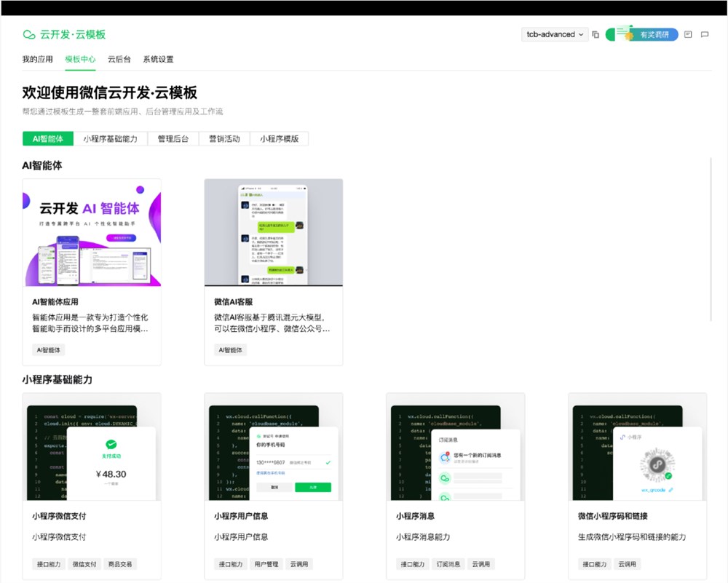This screenshot has width=728, height=583.
Task: Click the announcement icon beside the chat bubble
Action: coord(688,34)
